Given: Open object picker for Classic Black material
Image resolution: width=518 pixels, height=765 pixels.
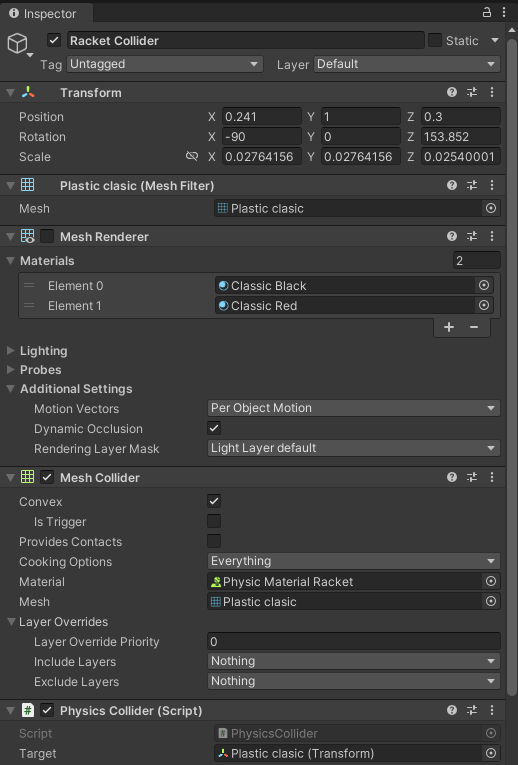Looking at the screenshot, I should pyautogui.click(x=484, y=285).
